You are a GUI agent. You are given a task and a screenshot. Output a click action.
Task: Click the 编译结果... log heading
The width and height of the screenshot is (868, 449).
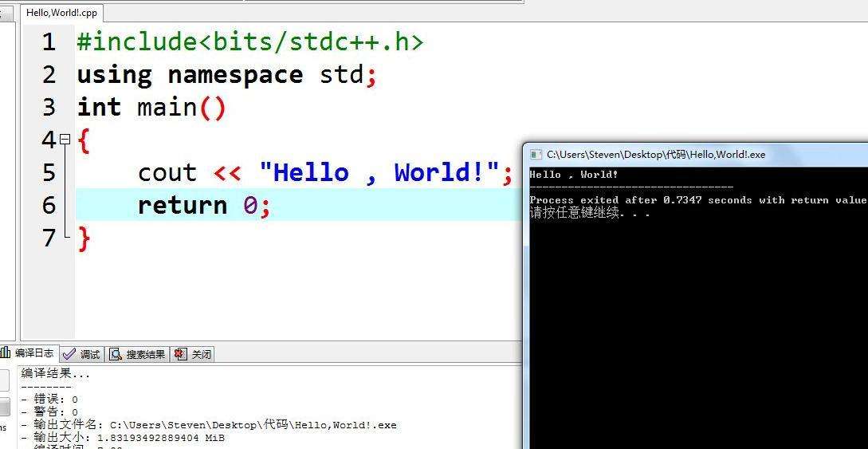[55, 374]
